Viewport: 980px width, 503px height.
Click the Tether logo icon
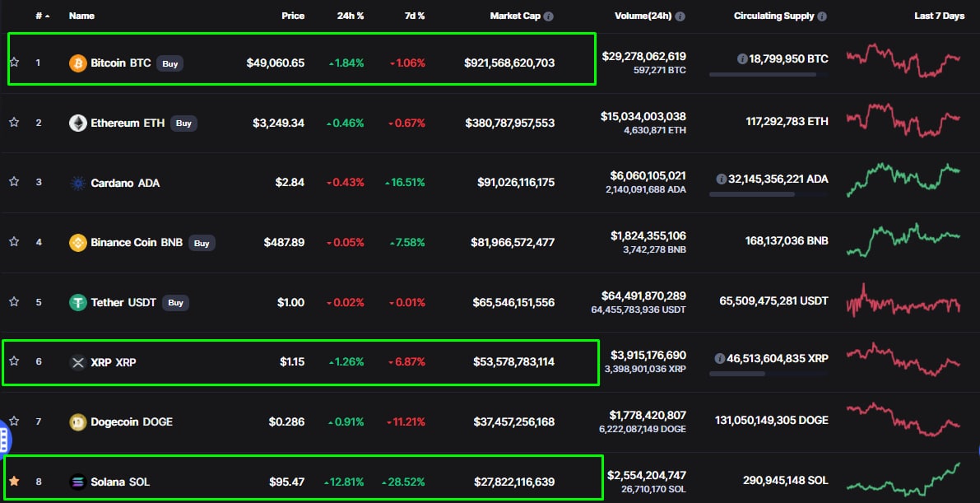tap(78, 303)
